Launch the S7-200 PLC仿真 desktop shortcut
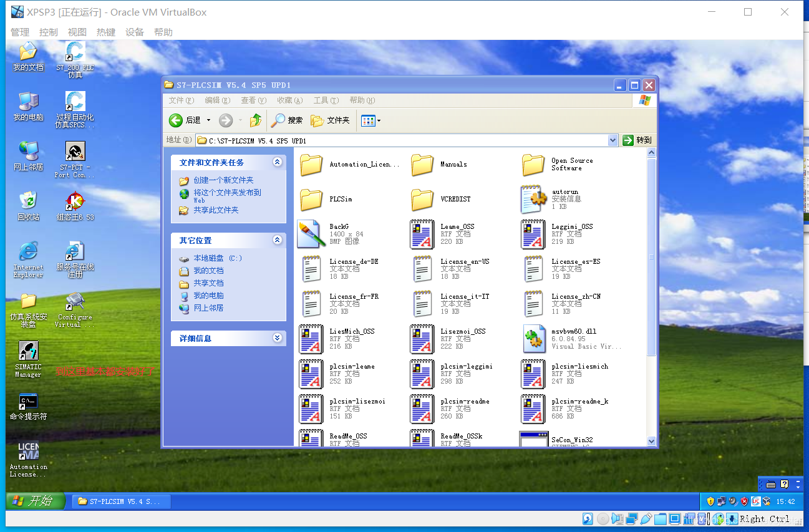This screenshot has height=532, width=809. [75, 60]
